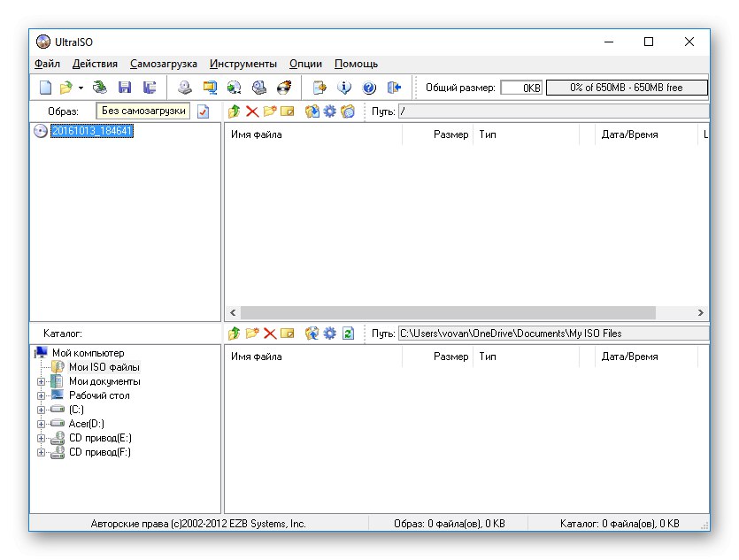The height and width of the screenshot is (560, 739).
Task: Expand the Рабочий стол tree node
Action: tap(41, 395)
